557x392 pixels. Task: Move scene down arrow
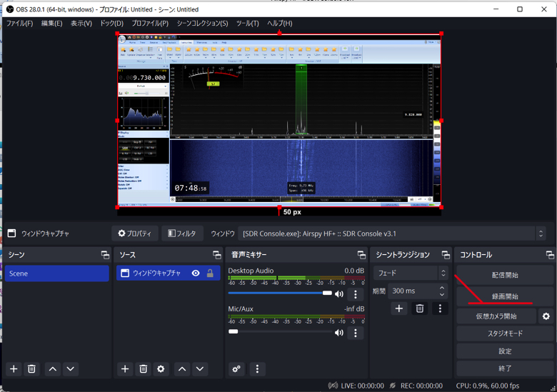(x=70, y=369)
